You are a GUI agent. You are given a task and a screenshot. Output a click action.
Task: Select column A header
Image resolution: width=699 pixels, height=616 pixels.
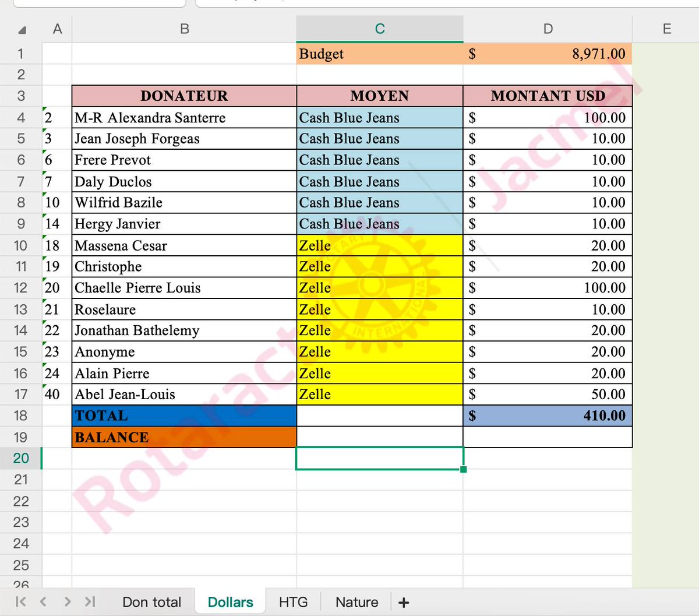pos(57,29)
